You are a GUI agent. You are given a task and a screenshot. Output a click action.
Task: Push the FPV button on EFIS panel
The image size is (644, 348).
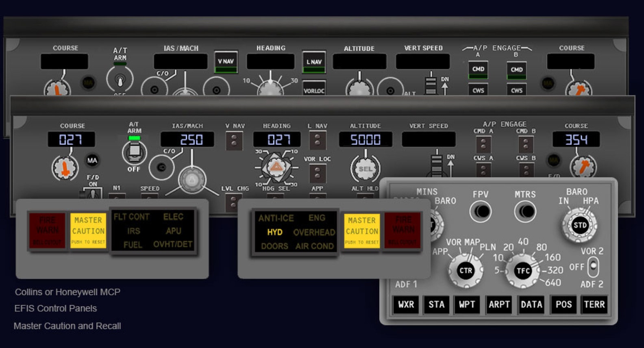[x=480, y=212]
